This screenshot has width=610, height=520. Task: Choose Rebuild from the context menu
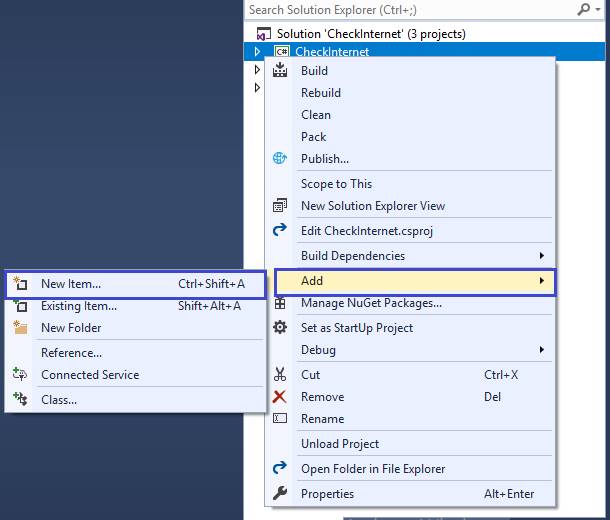point(321,93)
